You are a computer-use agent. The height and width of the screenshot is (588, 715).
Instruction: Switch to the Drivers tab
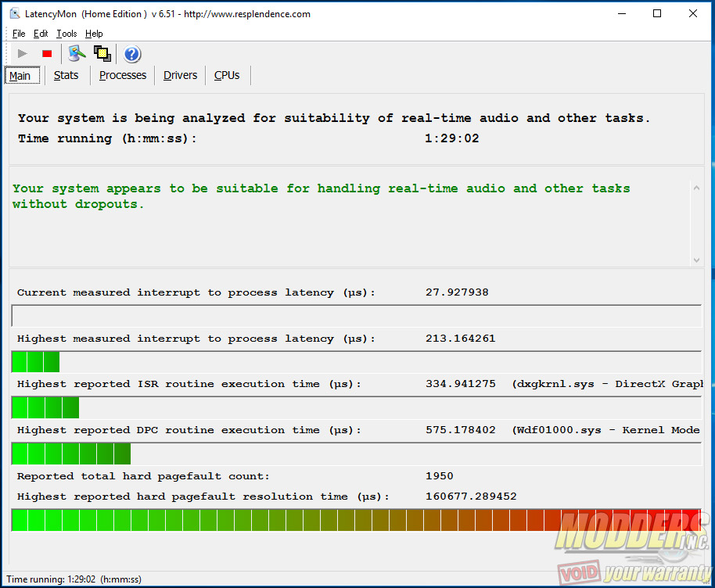180,75
